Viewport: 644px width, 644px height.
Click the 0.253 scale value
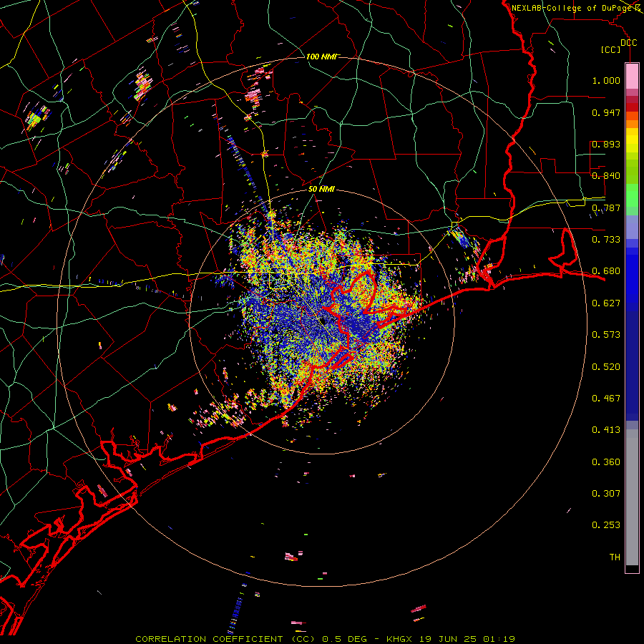pos(606,525)
